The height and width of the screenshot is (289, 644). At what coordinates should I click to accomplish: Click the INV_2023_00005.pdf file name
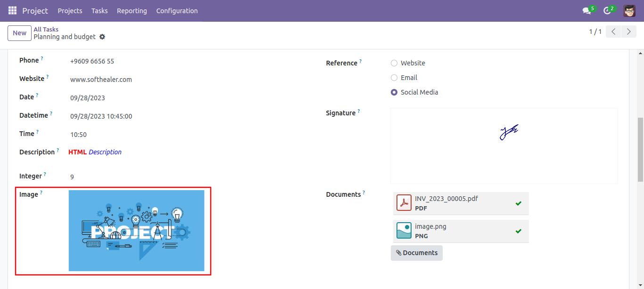click(x=446, y=199)
